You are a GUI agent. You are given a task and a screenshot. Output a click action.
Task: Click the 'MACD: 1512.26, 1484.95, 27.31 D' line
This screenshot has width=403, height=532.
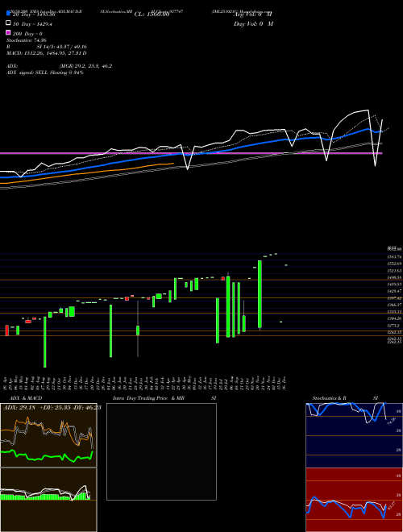pos(47,53)
